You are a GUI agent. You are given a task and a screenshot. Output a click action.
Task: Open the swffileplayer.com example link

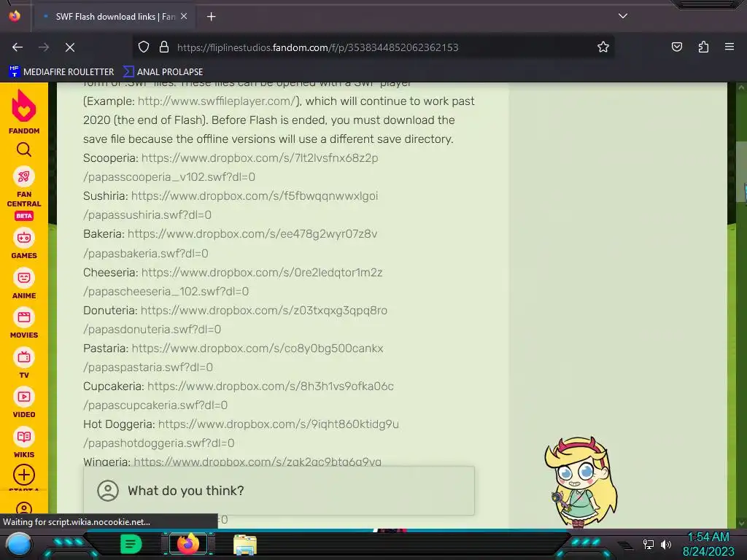[217, 101]
